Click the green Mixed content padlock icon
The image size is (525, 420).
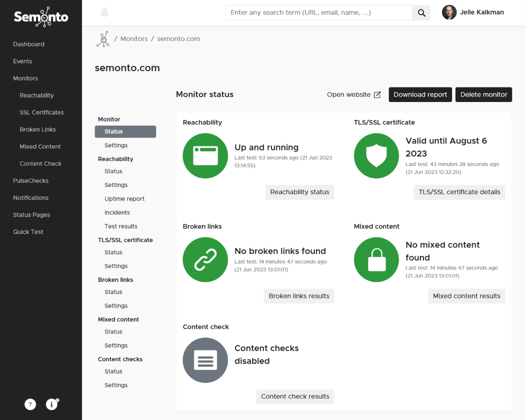tap(376, 259)
